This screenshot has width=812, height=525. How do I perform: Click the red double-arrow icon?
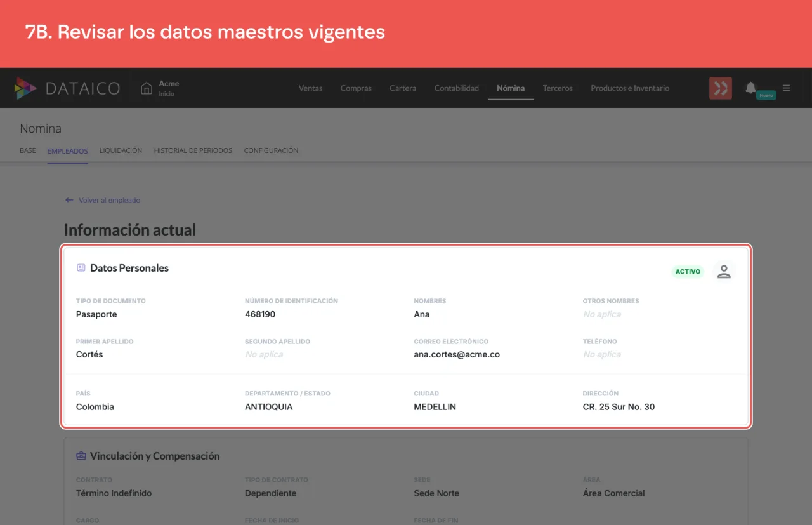point(721,88)
